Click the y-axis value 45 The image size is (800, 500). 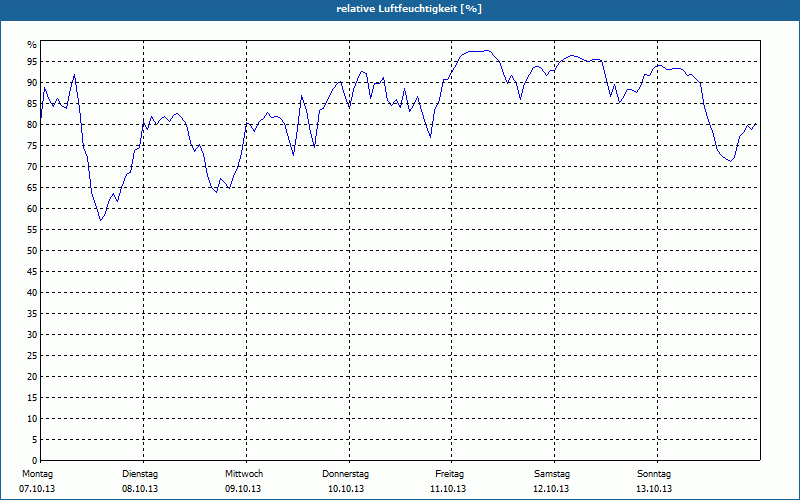(32, 272)
